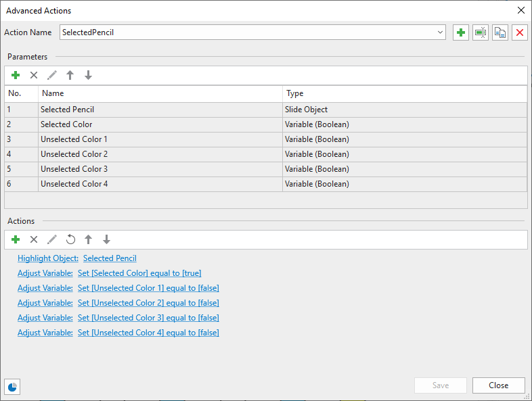Duplicate the current advanced action
The width and height of the screenshot is (532, 401).
pyautogui.click(x=500, y=32)
